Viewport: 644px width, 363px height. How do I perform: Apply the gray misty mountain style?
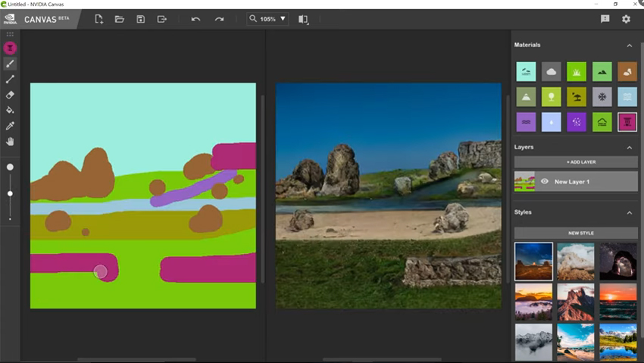[533, 342]
